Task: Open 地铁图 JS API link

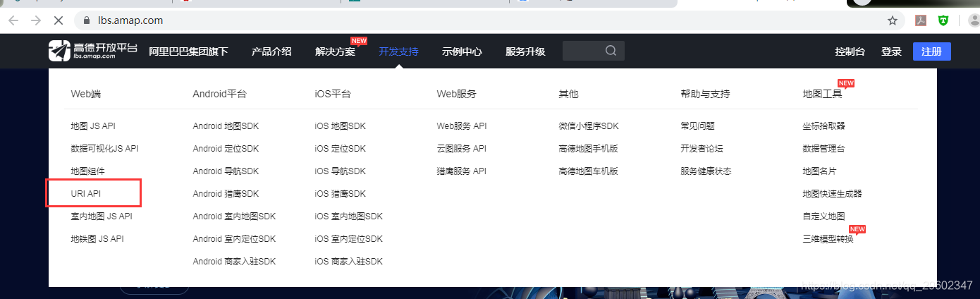Action: (97, 239)
